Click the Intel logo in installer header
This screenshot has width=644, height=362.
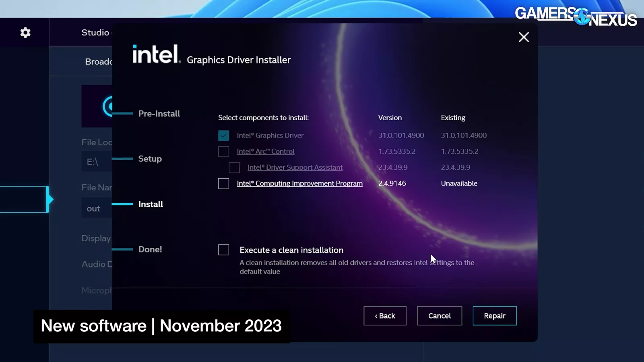coord(156,54)
